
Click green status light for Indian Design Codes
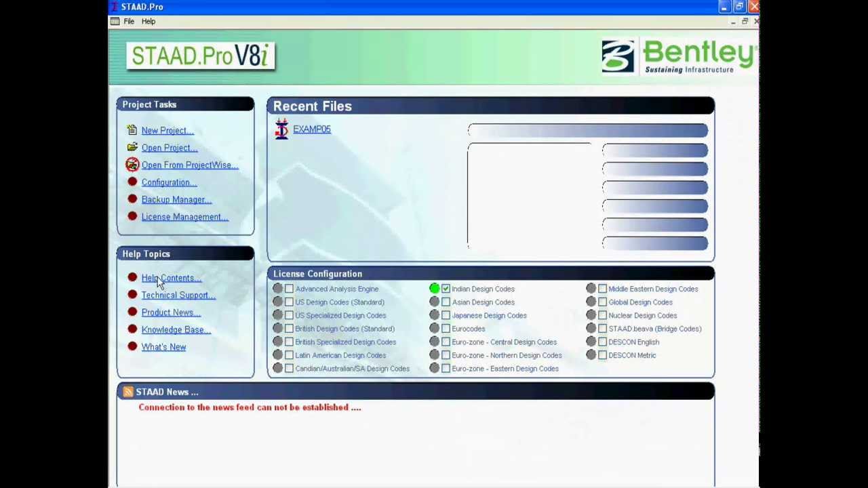pyautogui.click(x=434, y=289)
